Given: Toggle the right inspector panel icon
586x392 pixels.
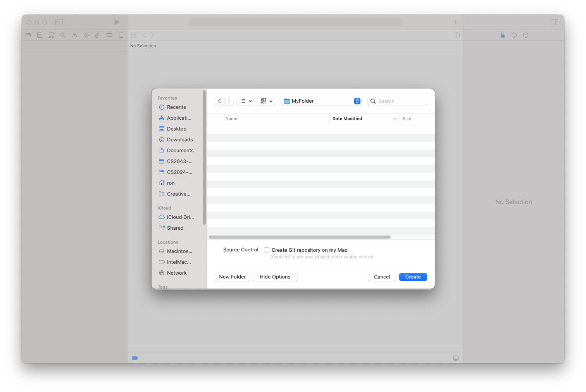Looking at the screenshot, I should coord(554,22).
